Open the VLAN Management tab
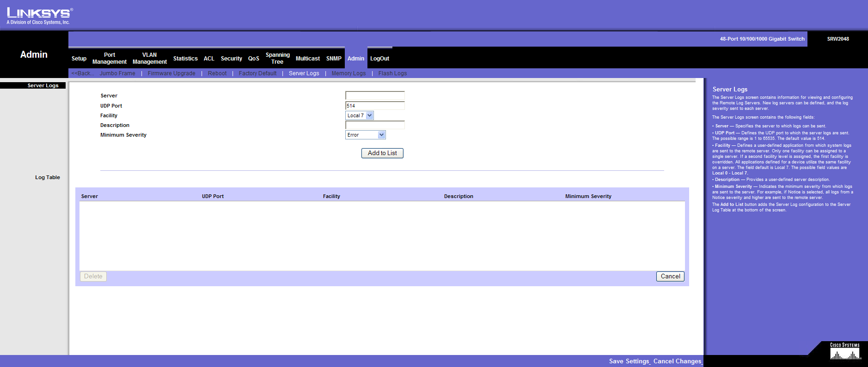Screen dimensions: 868x367 [x=149, y=58]
